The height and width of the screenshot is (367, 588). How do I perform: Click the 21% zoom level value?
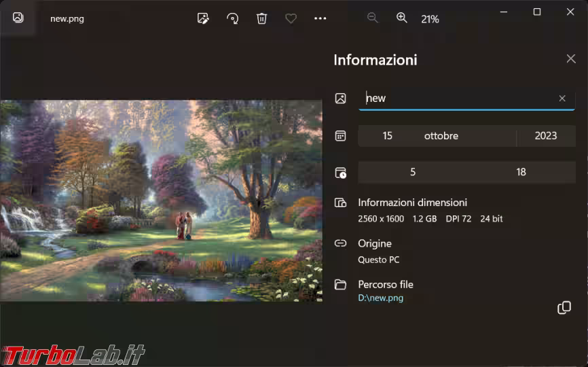tap(430, 19)
